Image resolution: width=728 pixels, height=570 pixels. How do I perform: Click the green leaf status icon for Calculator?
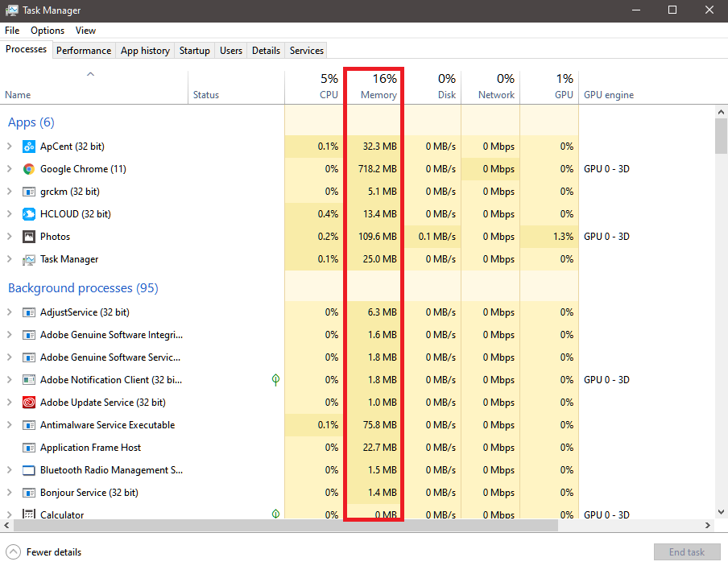click(275, 514)
